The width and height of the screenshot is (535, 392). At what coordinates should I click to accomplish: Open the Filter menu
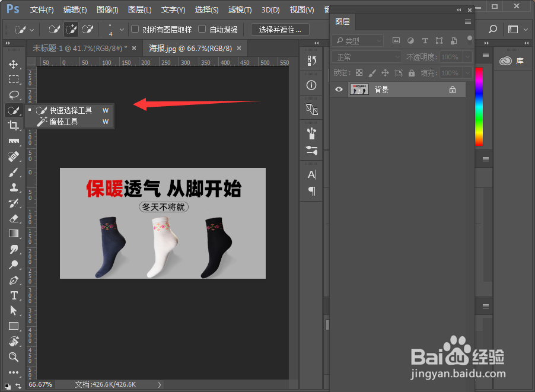coord(240,9)
